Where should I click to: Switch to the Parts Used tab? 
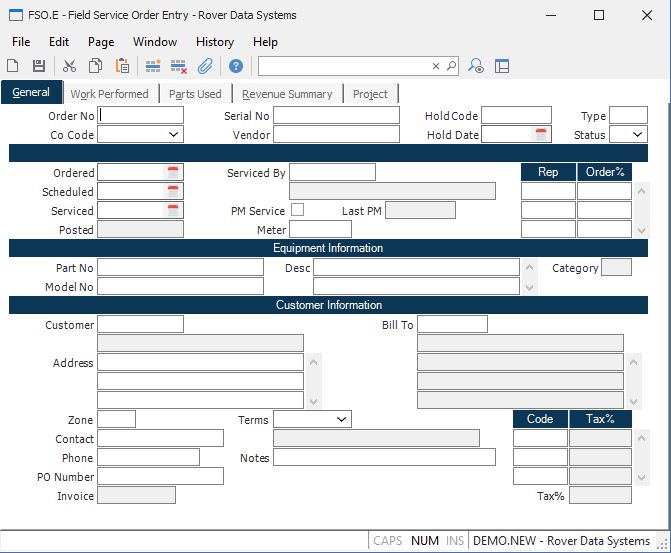(x=195, y=94)
